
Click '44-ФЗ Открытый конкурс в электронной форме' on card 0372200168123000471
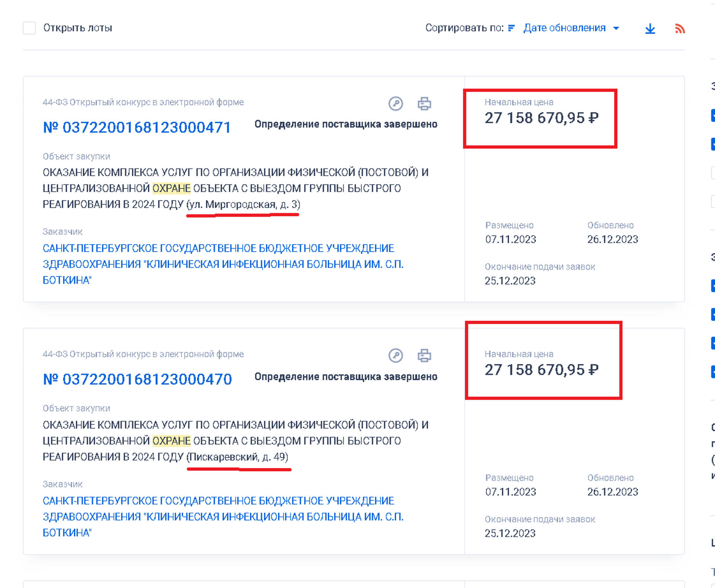click(143, 102)
